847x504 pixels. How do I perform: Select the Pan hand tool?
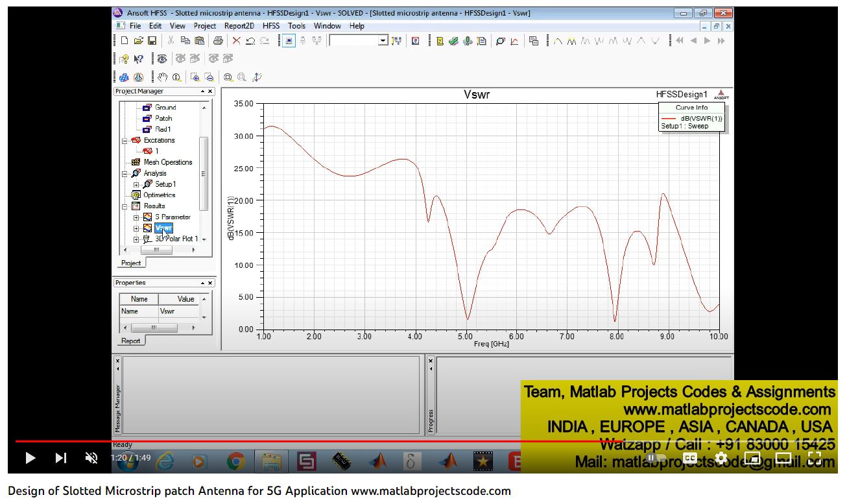162,77
